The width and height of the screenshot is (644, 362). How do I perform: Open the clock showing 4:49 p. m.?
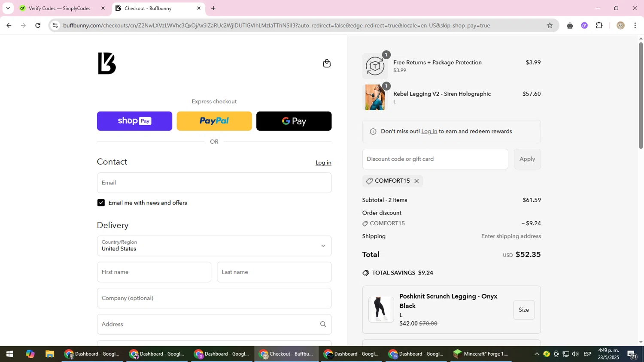(x=608, y=354)
